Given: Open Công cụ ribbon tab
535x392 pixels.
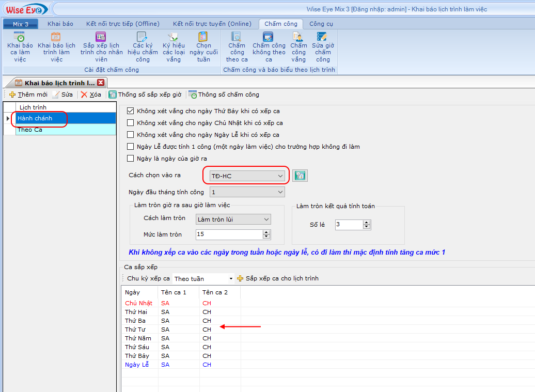Looking at the screenshot, I should coord(321,24).
